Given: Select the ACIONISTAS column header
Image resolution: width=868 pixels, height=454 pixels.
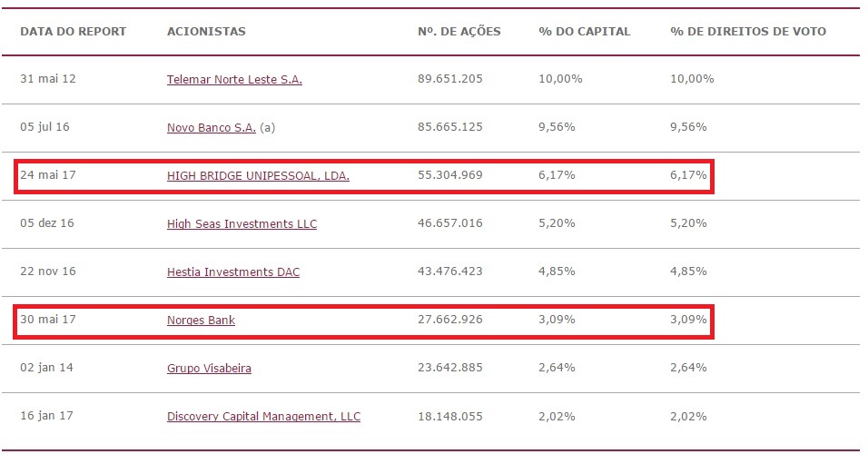Looking at the screenshot, I should coord(206,32).
